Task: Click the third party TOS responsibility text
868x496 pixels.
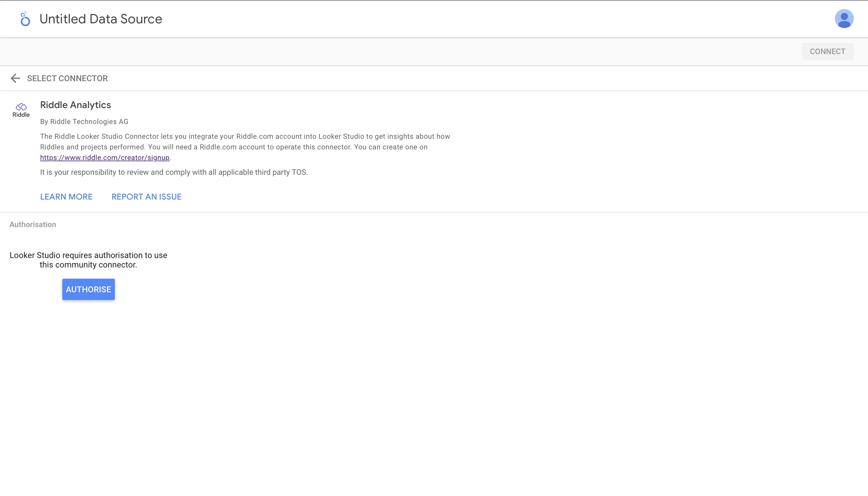Action: point(174,172)
